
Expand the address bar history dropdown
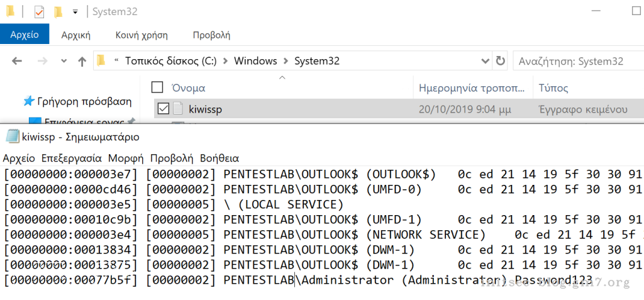coord(484,61)
